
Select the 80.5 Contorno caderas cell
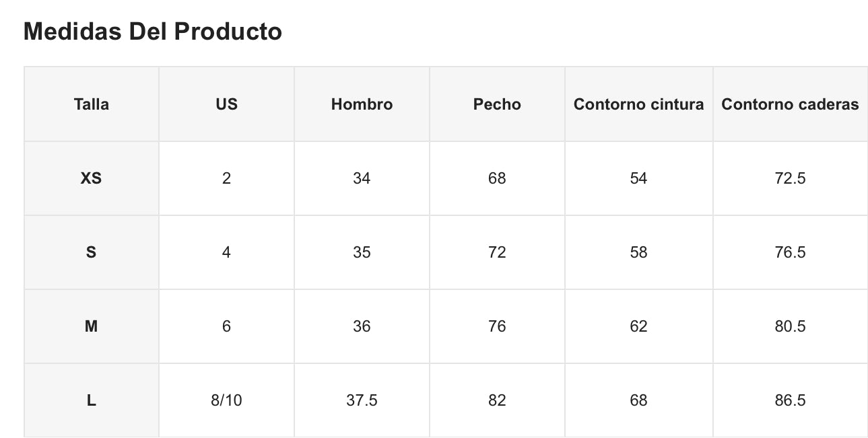point(790,326)
